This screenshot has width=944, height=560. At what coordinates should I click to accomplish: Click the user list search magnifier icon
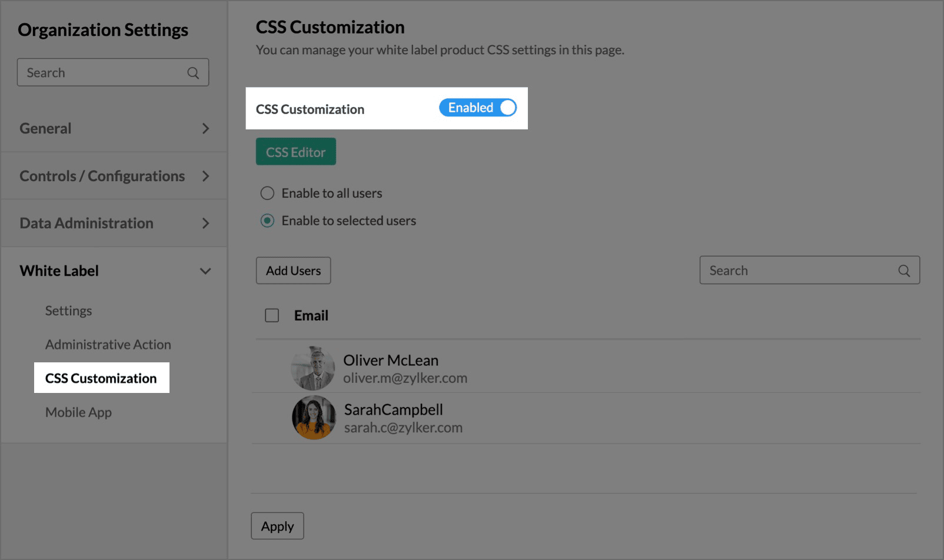click(x=904, y=271)
